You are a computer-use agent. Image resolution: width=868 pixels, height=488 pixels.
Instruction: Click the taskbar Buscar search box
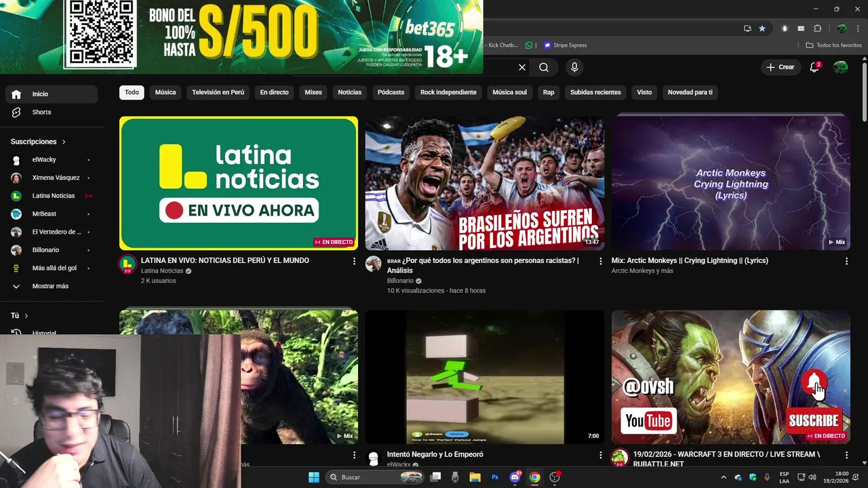(375, 477)
